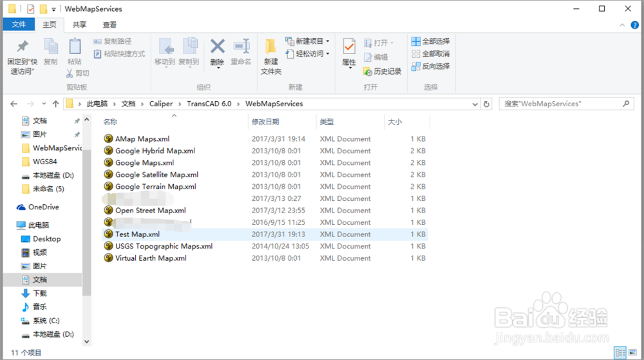
Task: Click the search WebMapServices field
Action: tap(566, 104)
